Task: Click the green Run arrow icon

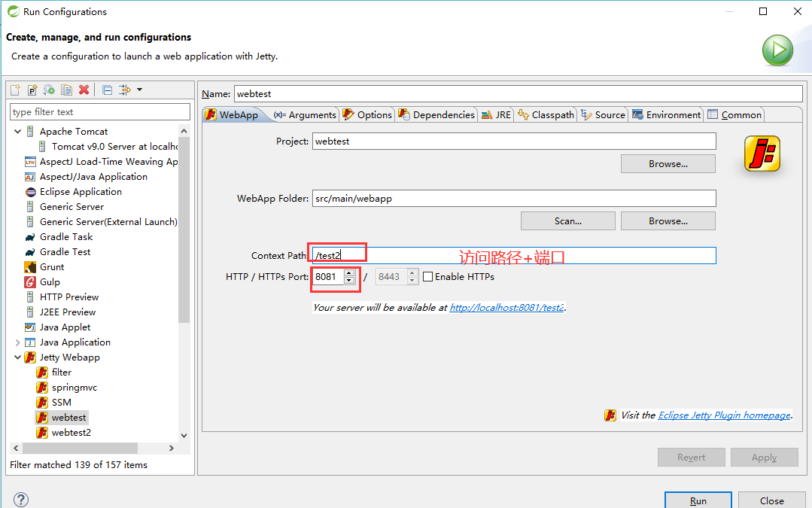Action: click(777, 50)
